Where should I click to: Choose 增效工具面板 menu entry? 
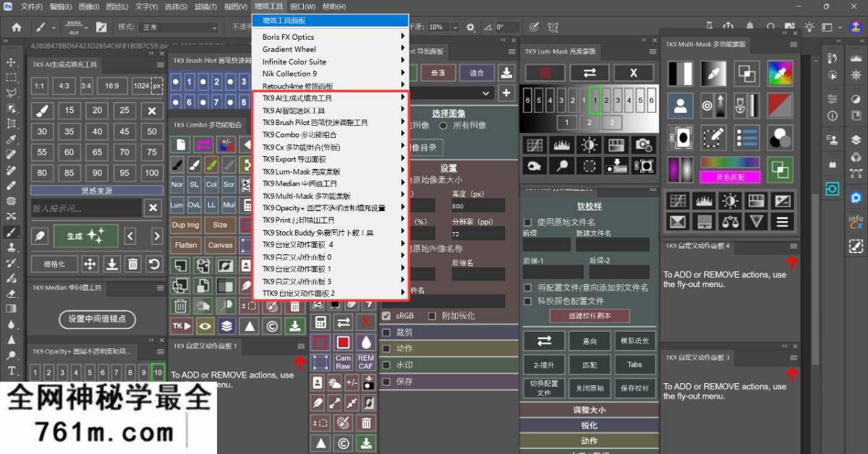[330, 20]
